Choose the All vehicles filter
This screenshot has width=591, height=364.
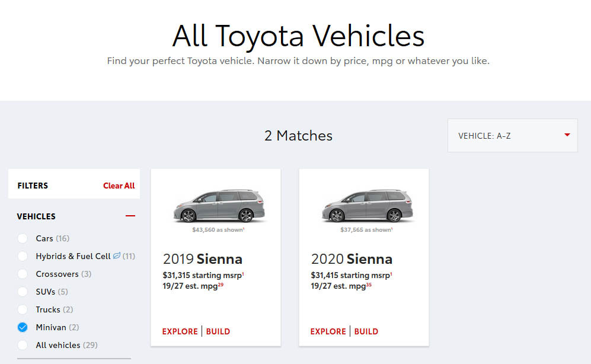[23, 345]
